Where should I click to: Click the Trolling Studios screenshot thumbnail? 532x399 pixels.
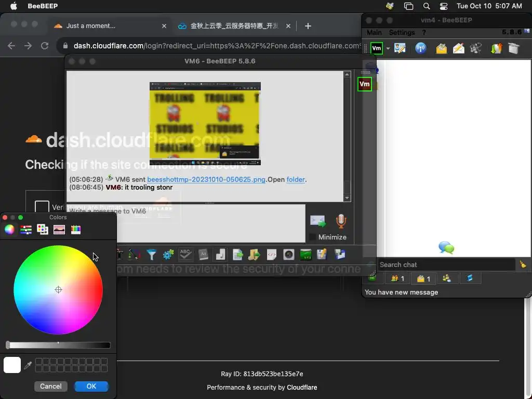coord(205,124)
